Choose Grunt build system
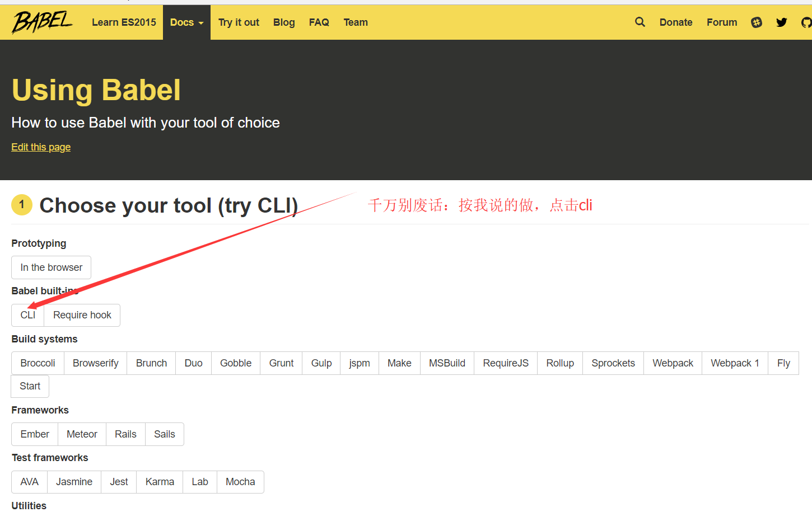 coord(281,363)
